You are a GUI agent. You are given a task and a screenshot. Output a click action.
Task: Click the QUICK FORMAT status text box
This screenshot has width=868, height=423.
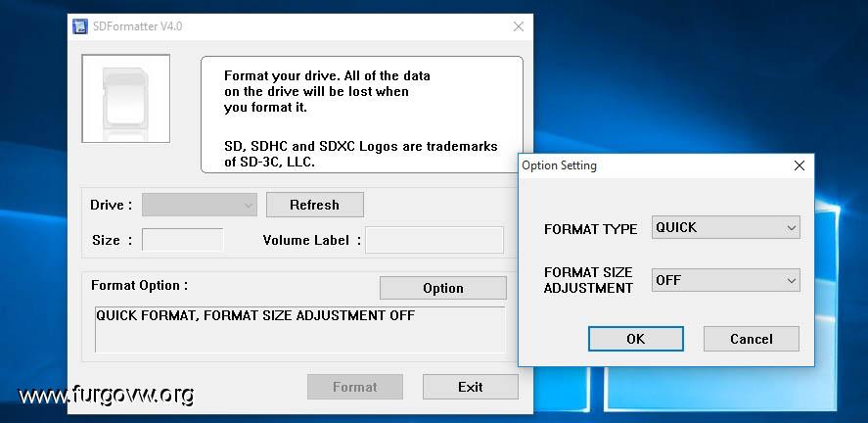click(299, 329)
